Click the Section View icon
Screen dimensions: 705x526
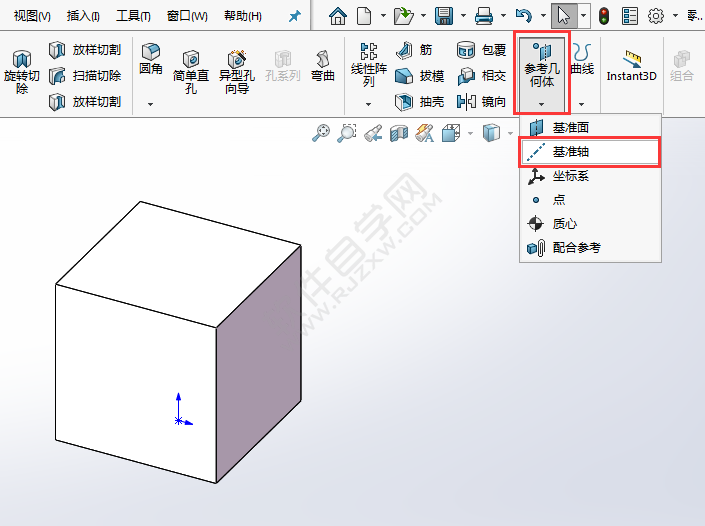(x=399, y=134)
